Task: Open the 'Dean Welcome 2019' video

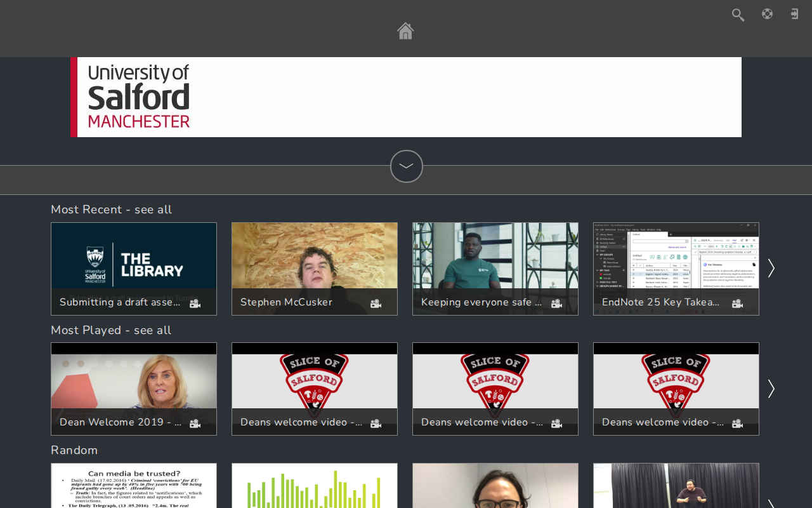Action: click(x=134, y=389)
